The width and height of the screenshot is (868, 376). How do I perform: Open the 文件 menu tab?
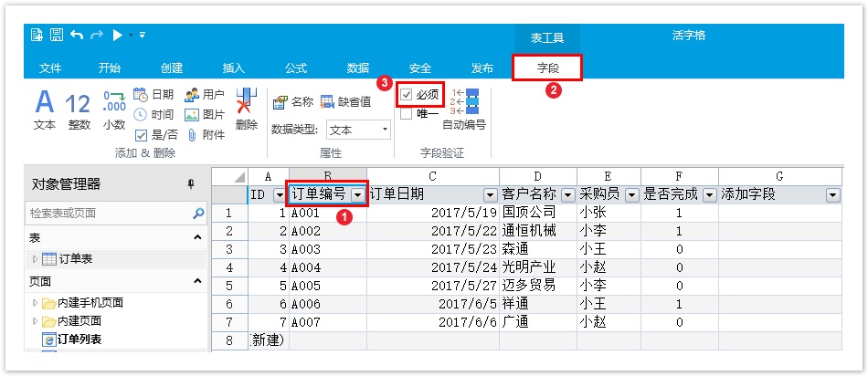(x=50, y=68)
